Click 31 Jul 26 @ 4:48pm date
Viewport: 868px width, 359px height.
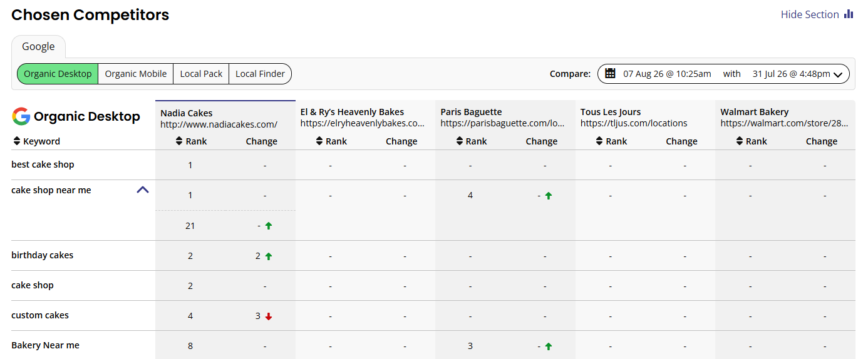(x=791, y=74)
